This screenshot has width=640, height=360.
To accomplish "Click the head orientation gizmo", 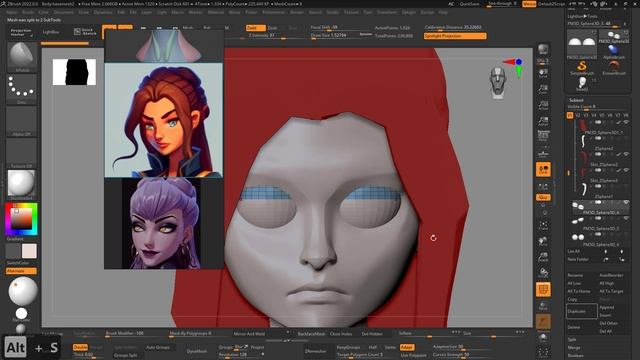I will click(498, 83).
